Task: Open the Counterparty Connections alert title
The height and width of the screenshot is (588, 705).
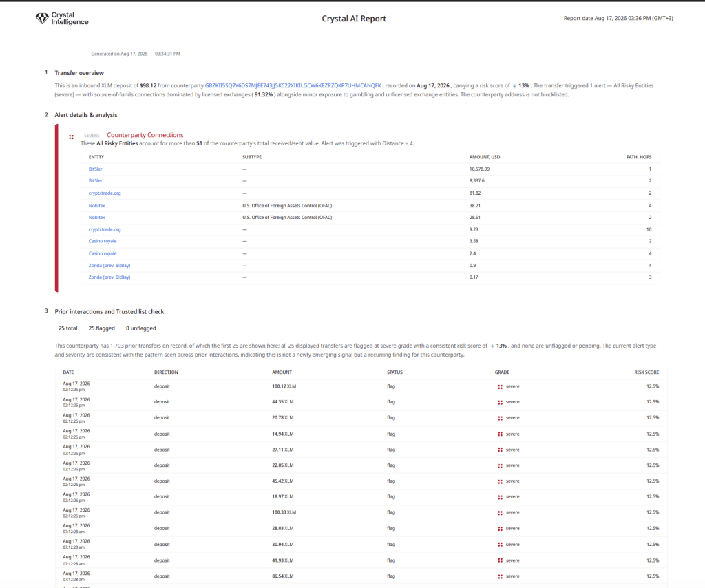Action: tap(145, 135)
